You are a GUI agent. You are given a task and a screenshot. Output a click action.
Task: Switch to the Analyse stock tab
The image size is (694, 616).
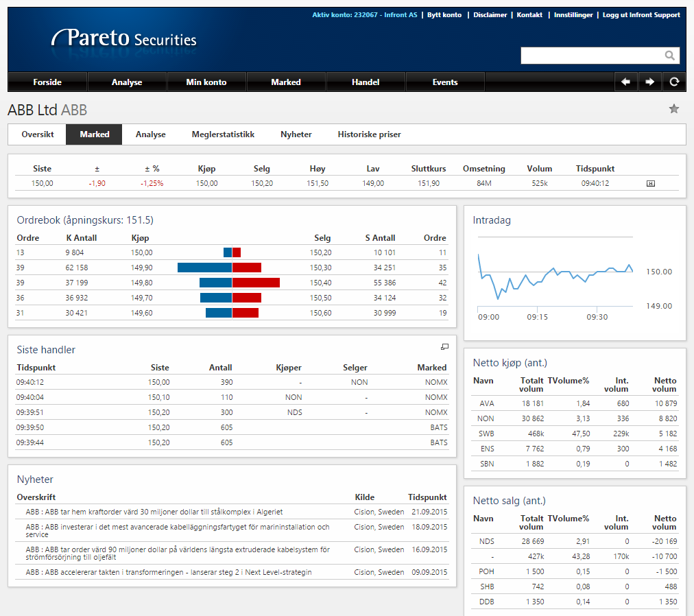(150, 134)
